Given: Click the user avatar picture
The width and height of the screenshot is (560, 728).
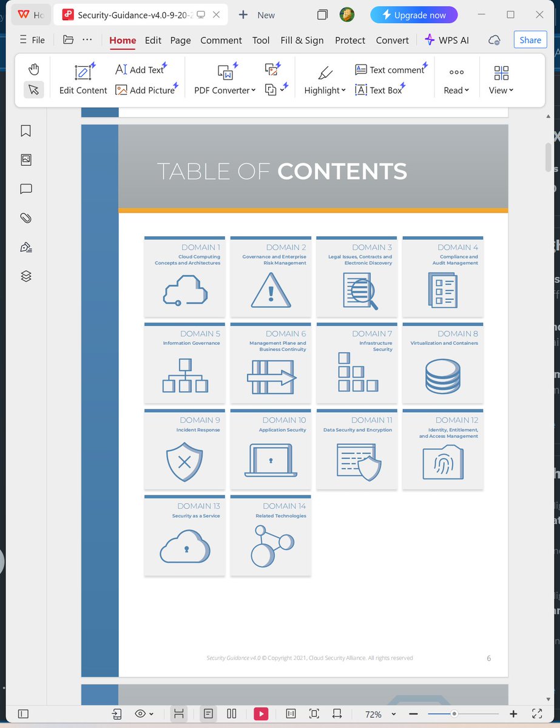Looking at the screenshot, I should (x=347, y=15).
